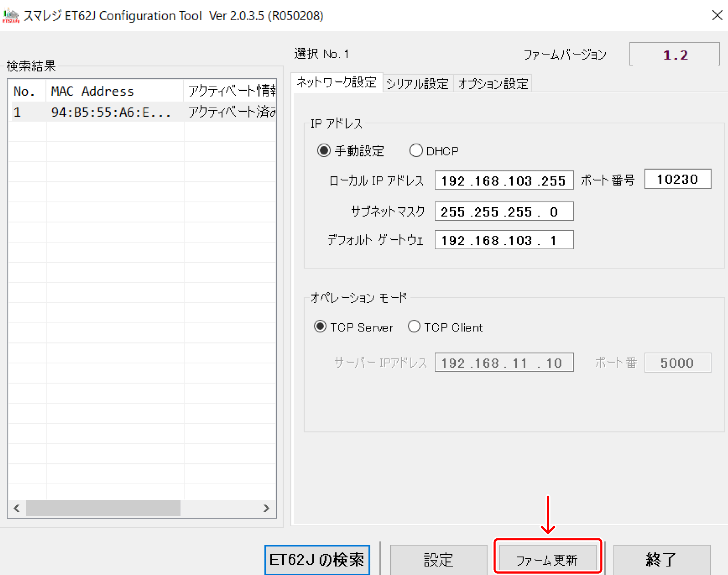Click the row number 1 cell
Screen dimensions: 728x575
point(28,112)
